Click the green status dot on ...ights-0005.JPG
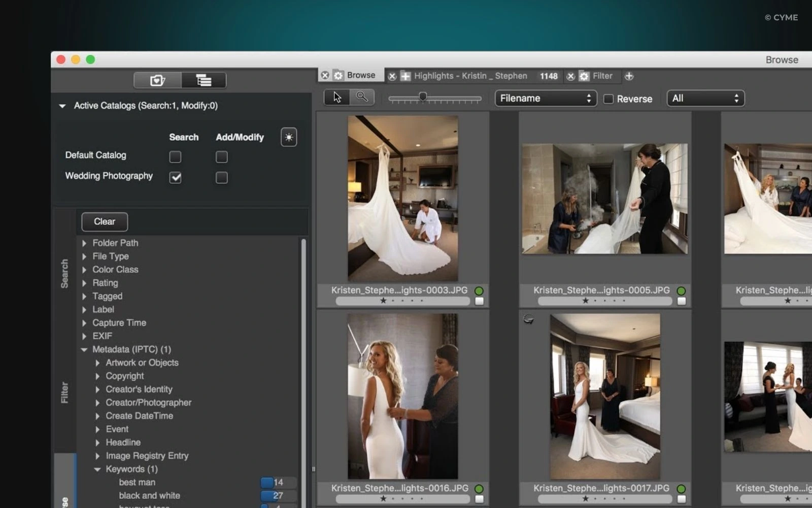The height and width of the screenshot is (508, 812). pyautogui.click(x=681, y=291)
